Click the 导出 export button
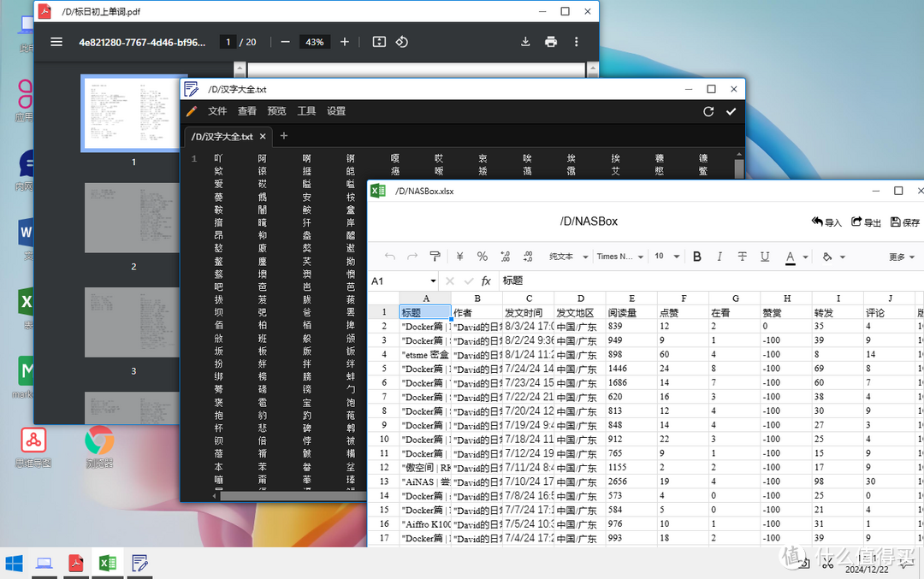924x579 pixels. click(x=866, y=222)
